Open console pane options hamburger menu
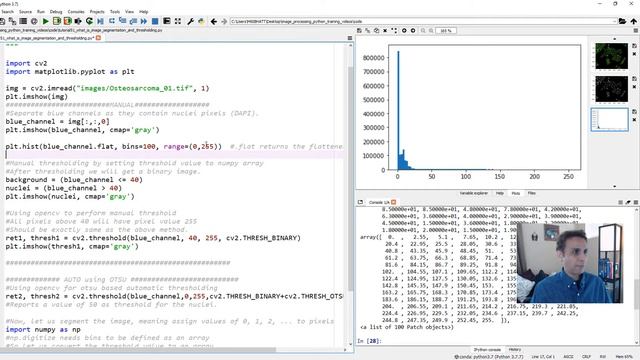Viewport: 640px width, 360px height. click(x=636, y=202)
